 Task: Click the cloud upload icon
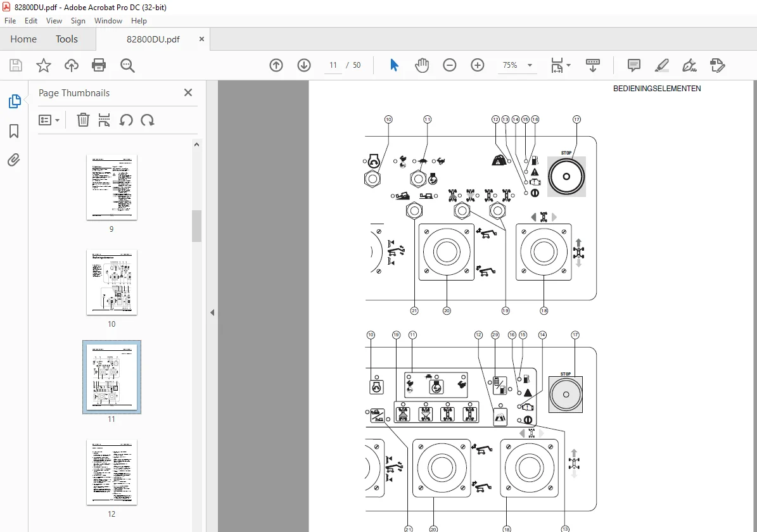point(72,65)
